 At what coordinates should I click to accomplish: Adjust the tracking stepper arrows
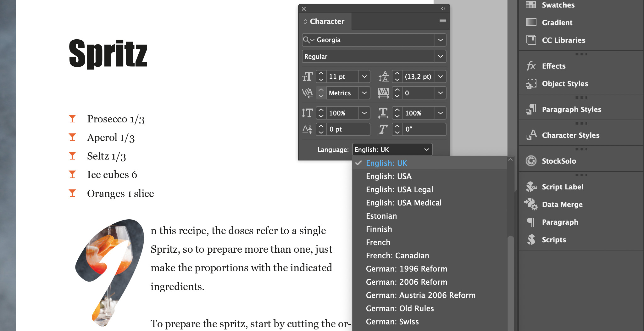pos(397,93)
